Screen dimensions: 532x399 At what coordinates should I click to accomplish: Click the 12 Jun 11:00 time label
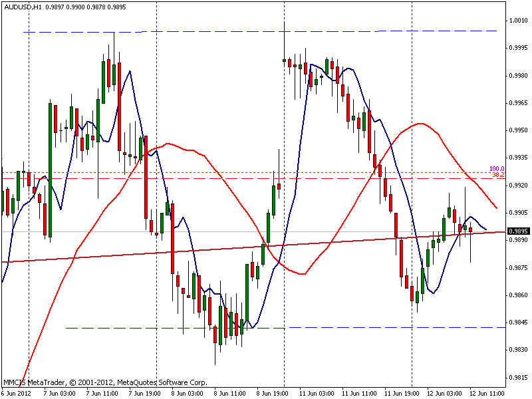[x=487, y=393]
